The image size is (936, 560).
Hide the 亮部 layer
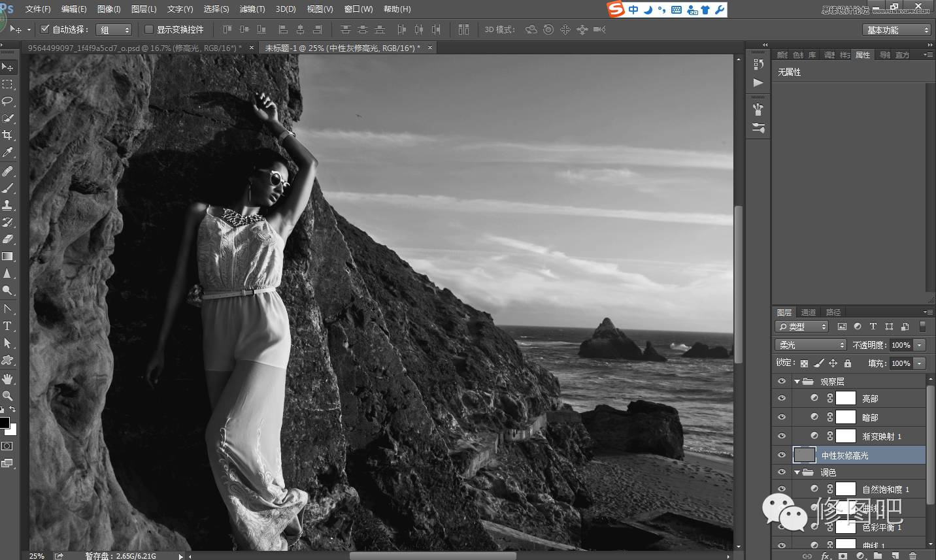[782, 398]
